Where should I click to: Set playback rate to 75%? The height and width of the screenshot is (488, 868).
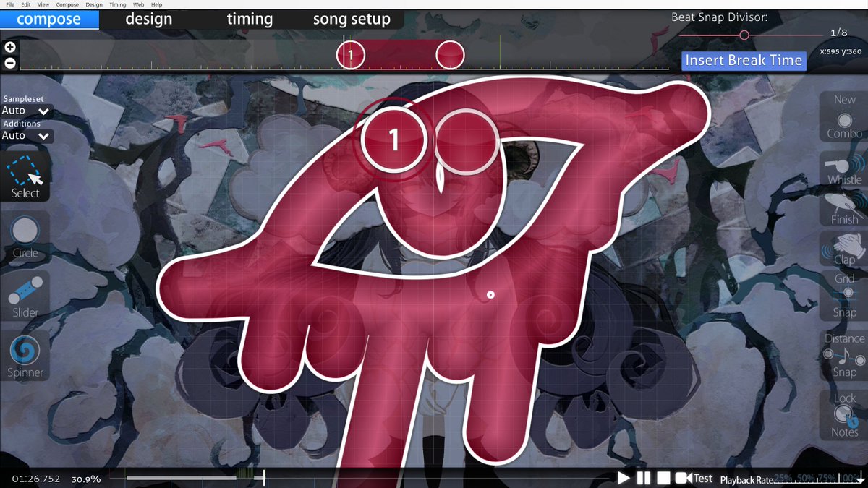coord(827,479)
